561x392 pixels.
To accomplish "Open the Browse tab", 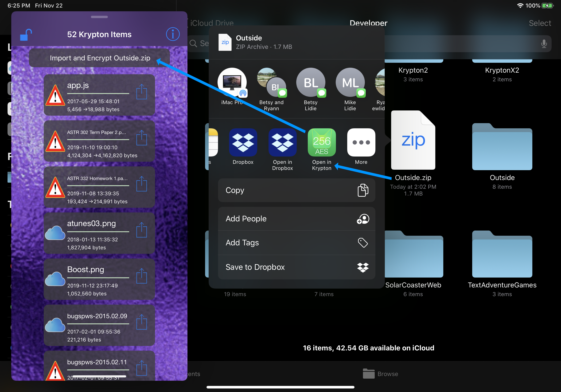I will (380, 374).
